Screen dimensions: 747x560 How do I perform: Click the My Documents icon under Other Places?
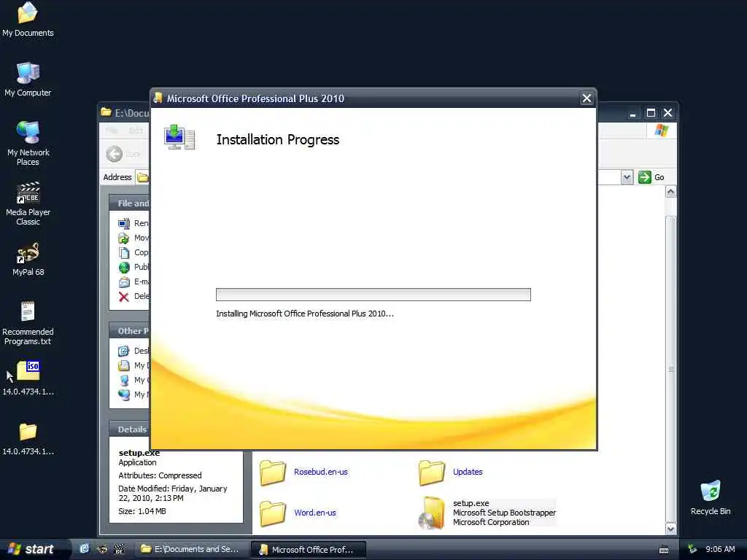tap(124, 366)
